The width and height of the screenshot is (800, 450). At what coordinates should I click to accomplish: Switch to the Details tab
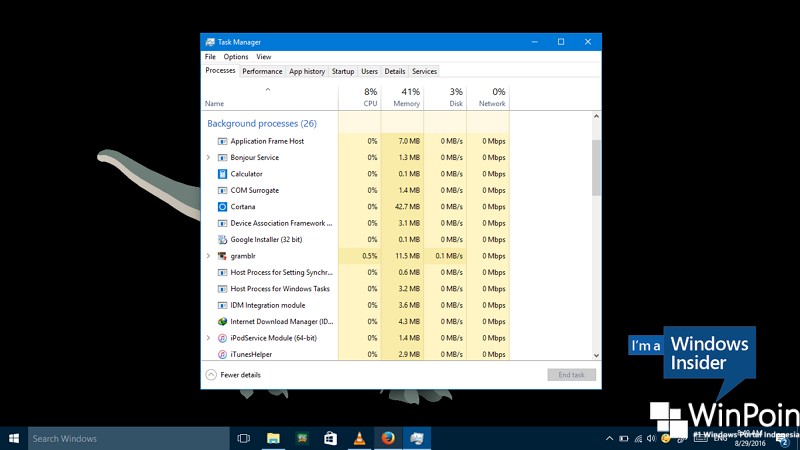click(x=394, y=71)
